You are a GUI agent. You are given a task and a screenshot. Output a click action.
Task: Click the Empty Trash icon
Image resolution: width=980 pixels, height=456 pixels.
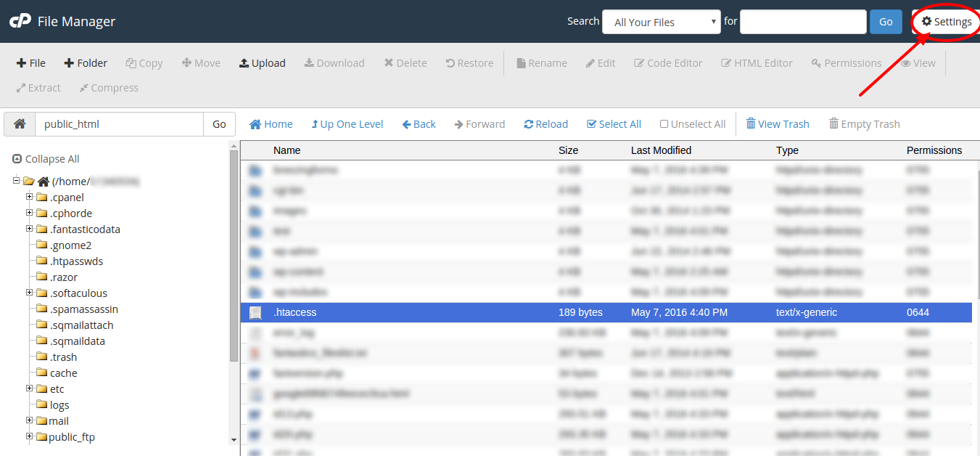click(x=864, y=123)
